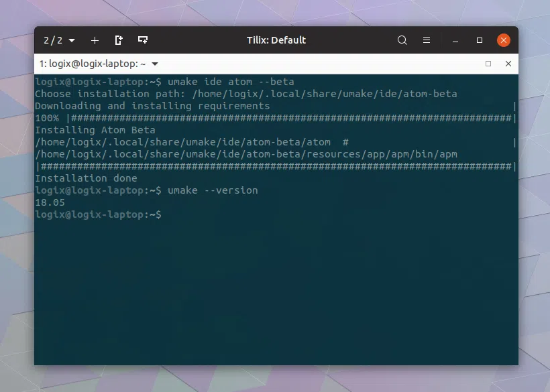Minimize the Tilix window

tap(455, 40)
